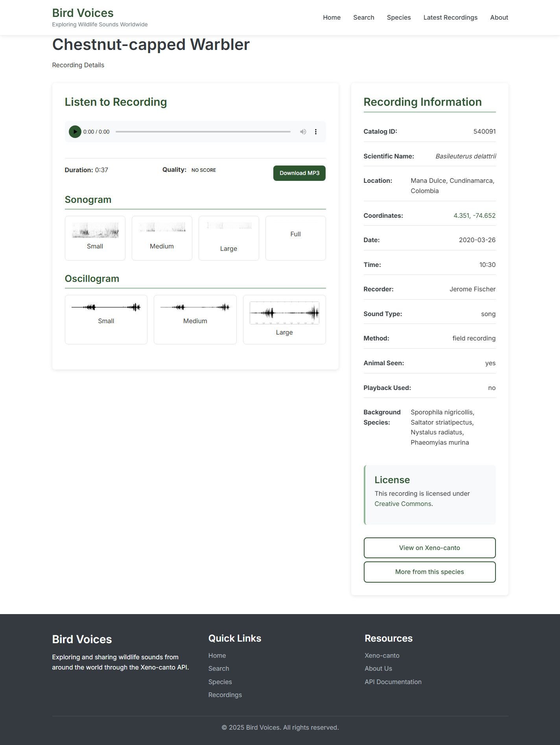Open the Medium oscillogram thumbnail
This screenshot has width=560, height=745.
coord(195,319)
